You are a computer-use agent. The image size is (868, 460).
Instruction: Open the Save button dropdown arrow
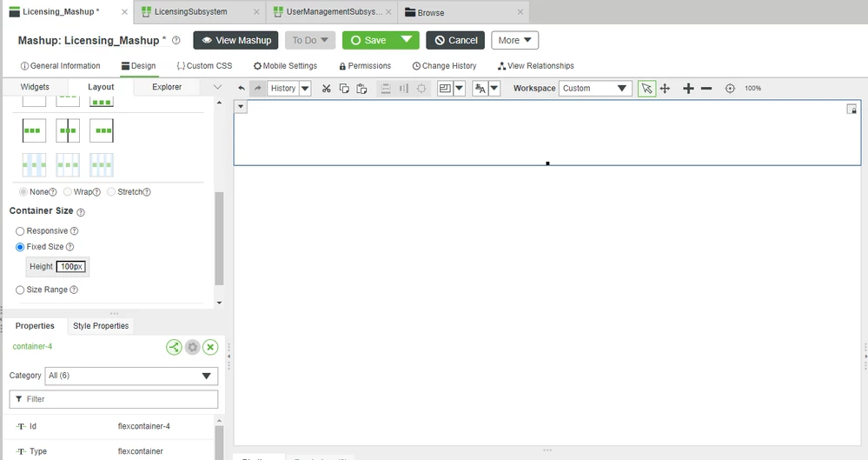pyautogui.click(x=407, y=40)
